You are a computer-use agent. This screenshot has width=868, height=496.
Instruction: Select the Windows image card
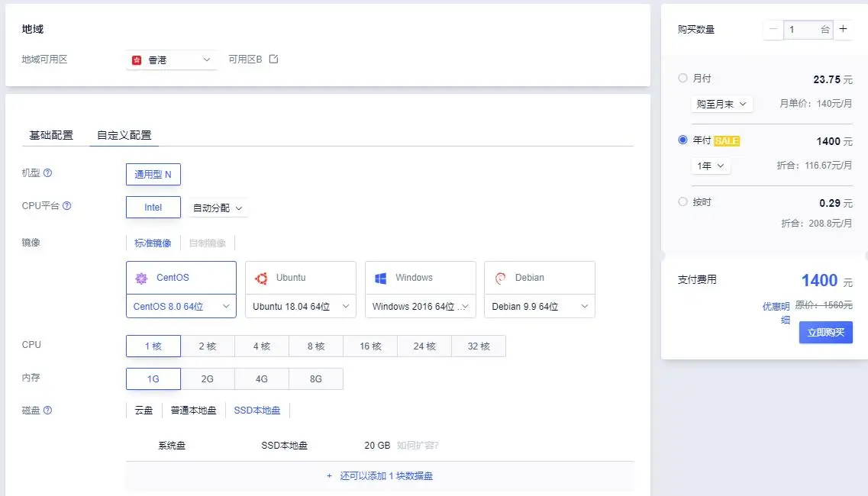[x=420, y=278]
